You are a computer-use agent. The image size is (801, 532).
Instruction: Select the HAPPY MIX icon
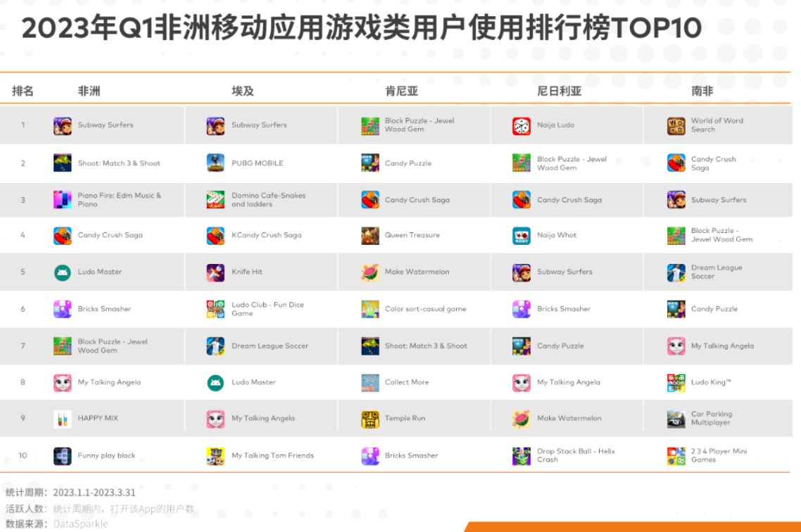pyautogui.click(x=63, y=419)
